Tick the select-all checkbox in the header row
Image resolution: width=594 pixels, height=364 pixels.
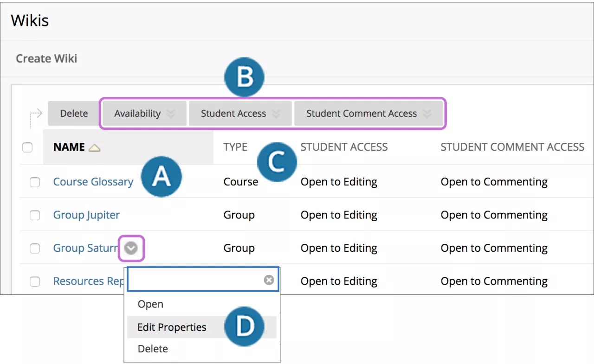(28, 147)
